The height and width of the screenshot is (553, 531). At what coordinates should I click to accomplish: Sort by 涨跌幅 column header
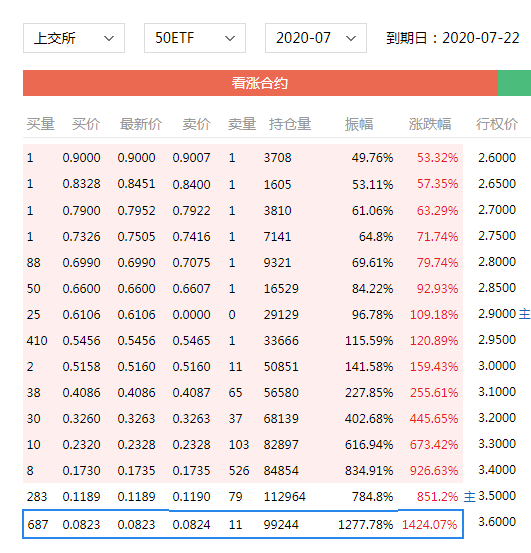coord(430,124)
